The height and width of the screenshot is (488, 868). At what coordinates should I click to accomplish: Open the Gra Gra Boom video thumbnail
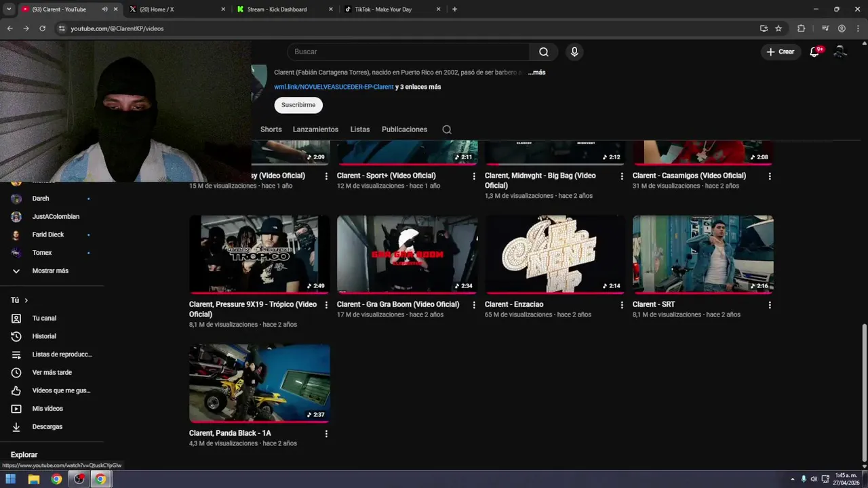pyautogui.click(x=408, y=254)
